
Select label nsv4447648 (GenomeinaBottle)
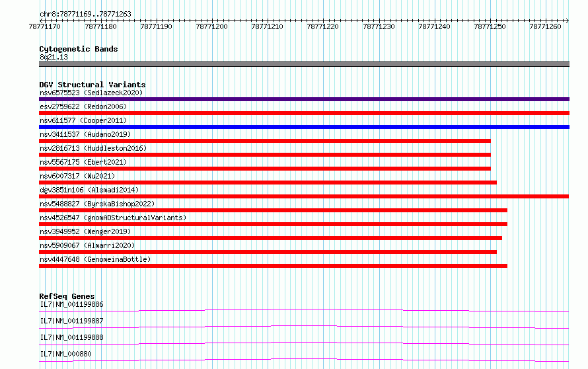(x=95, y=259)
